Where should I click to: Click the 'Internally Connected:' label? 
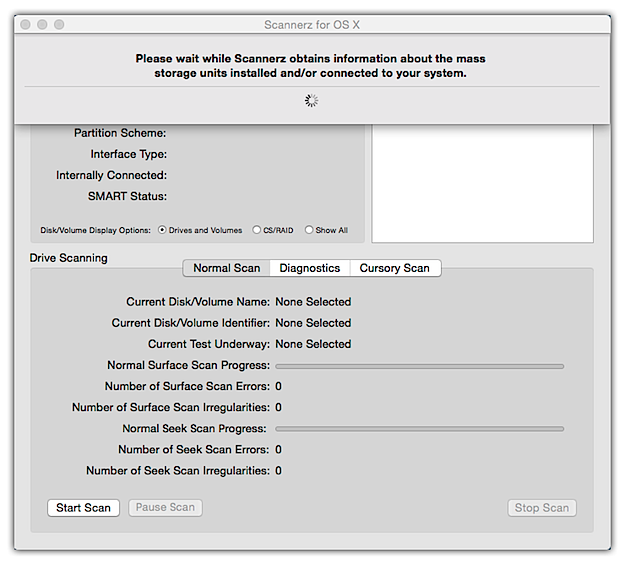tap(112, 175)
